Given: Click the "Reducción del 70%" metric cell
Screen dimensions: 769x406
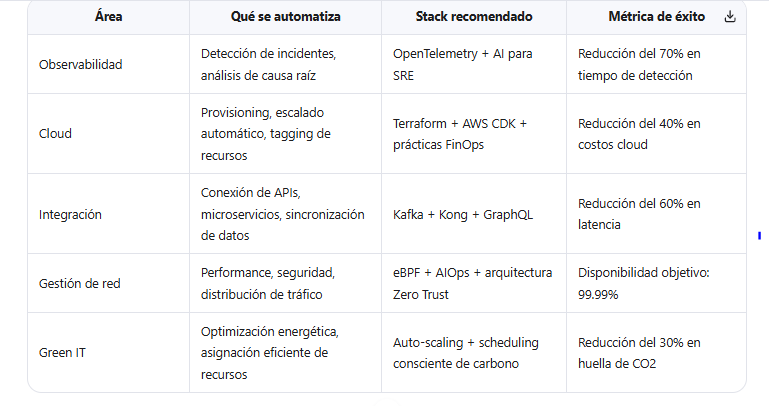Looking at the screenshot, I should pos(640,65).
